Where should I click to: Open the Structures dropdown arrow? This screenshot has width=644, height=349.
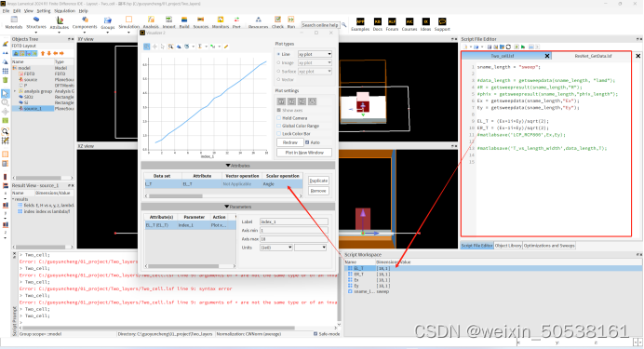coord(36,32)
